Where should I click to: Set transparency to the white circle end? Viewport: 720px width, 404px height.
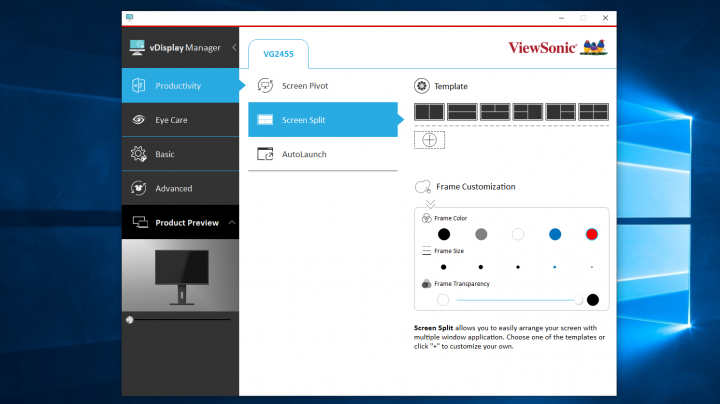[x=443, y=300]
